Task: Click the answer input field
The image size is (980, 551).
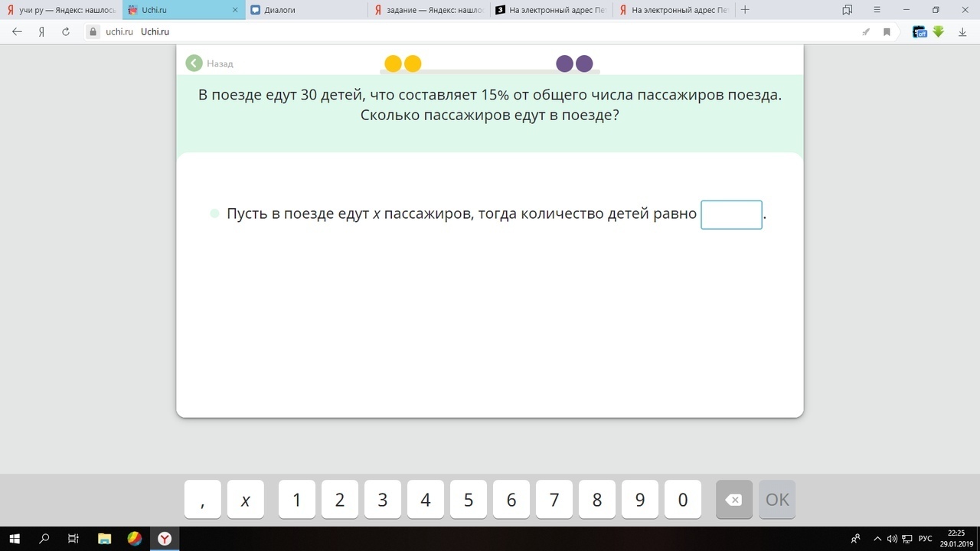Action: pos(730,214)
